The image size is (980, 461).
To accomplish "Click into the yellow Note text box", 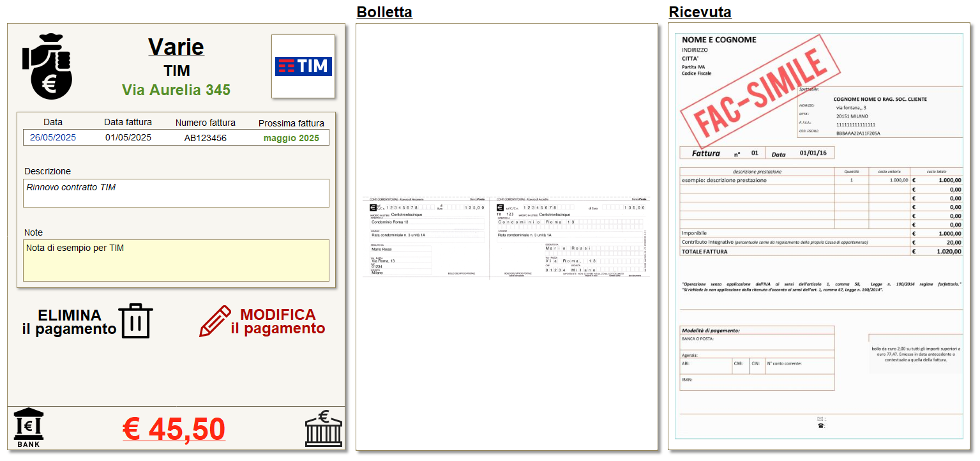I will coord(176,261).
